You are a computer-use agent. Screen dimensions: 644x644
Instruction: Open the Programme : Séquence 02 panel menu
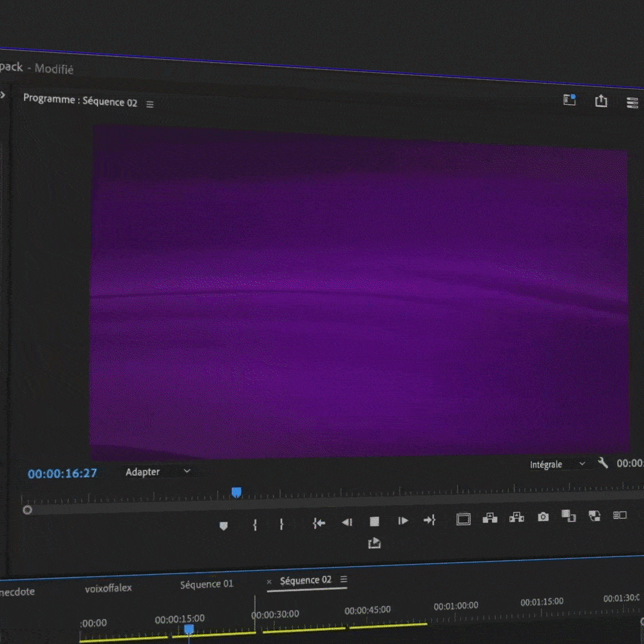(x=150, y=104)
